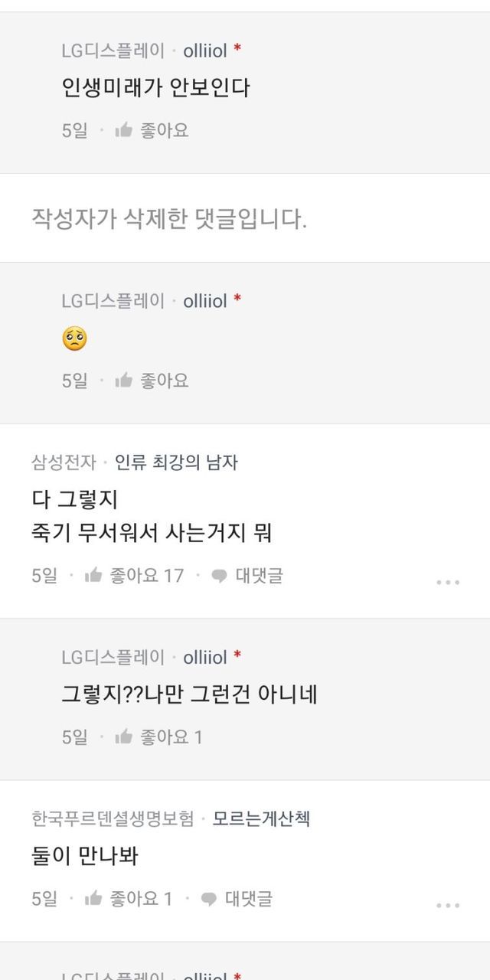Tap the deleted comment notice '작성자가 삭제한 댓글입니다'

point(169,220)
